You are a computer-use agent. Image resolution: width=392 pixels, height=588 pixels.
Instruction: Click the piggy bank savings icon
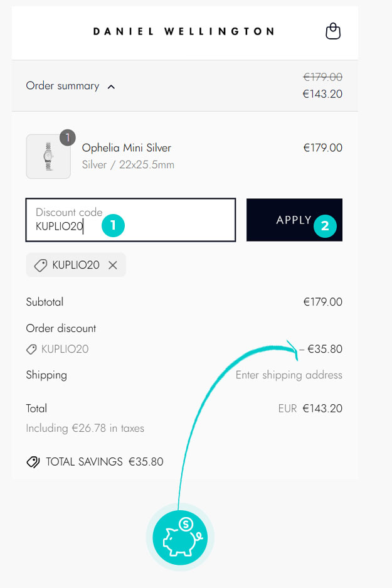[180, 538]
